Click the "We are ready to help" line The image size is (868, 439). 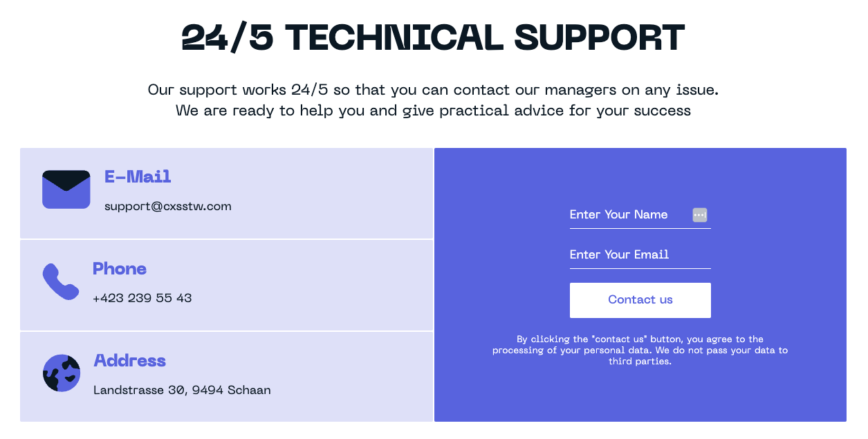[433, 111]
